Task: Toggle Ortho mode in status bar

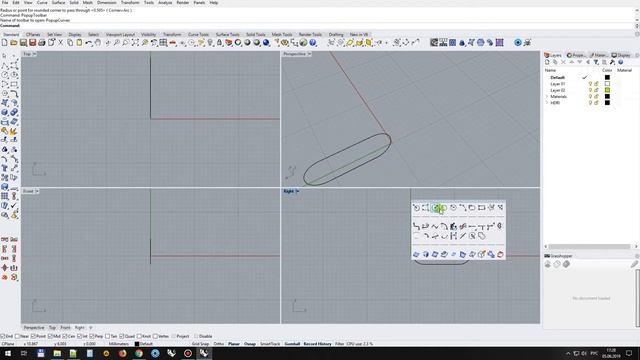Action: 219,344
